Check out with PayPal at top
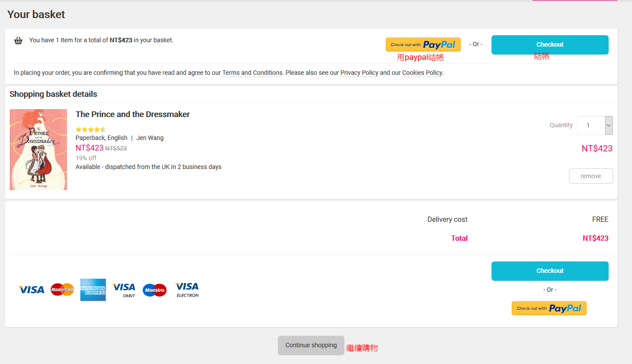 pyautogui.click(x=423, y=44)
